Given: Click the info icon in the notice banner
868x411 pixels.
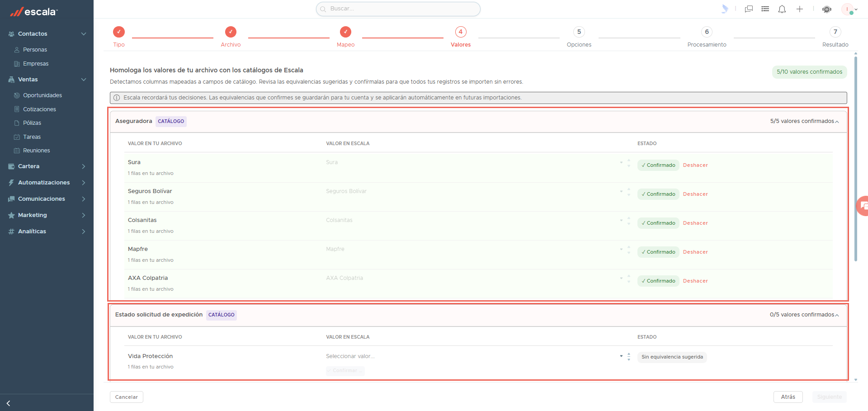Looking at the screenshot, I should click(117, 98).
